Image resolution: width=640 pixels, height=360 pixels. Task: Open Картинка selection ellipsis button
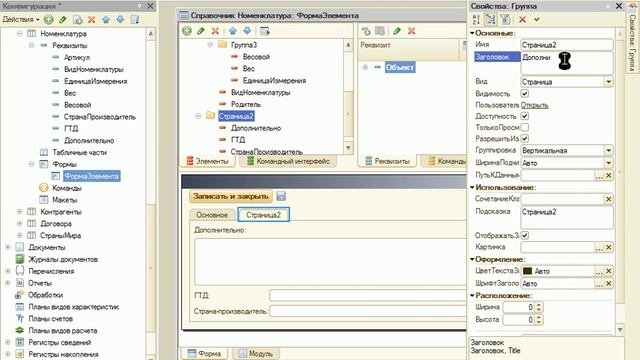(x=599, y=247)
